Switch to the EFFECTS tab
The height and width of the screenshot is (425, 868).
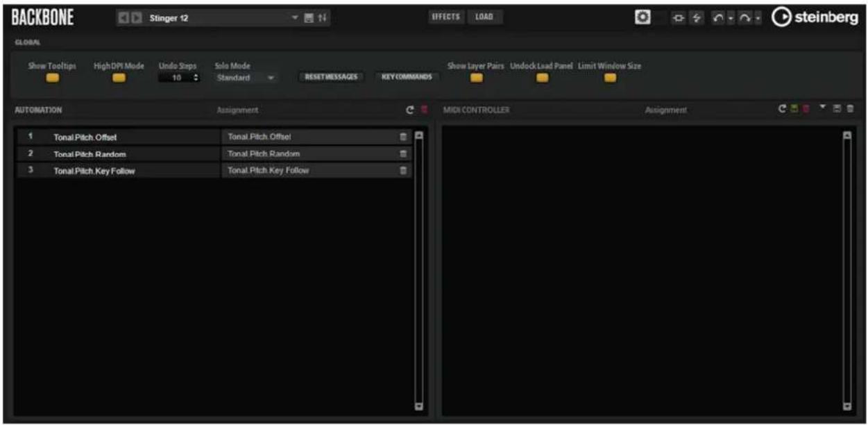point(445,17)
